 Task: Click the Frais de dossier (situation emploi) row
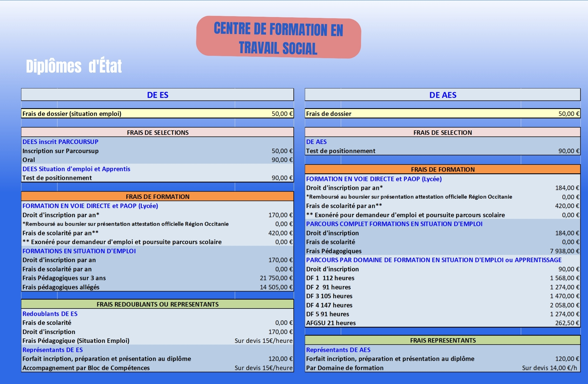72,114
